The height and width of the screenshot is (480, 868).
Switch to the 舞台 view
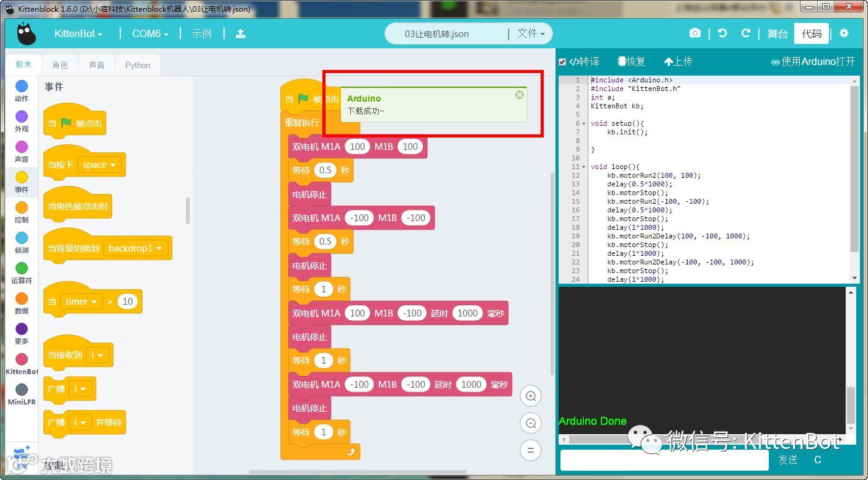coord(777,33)
